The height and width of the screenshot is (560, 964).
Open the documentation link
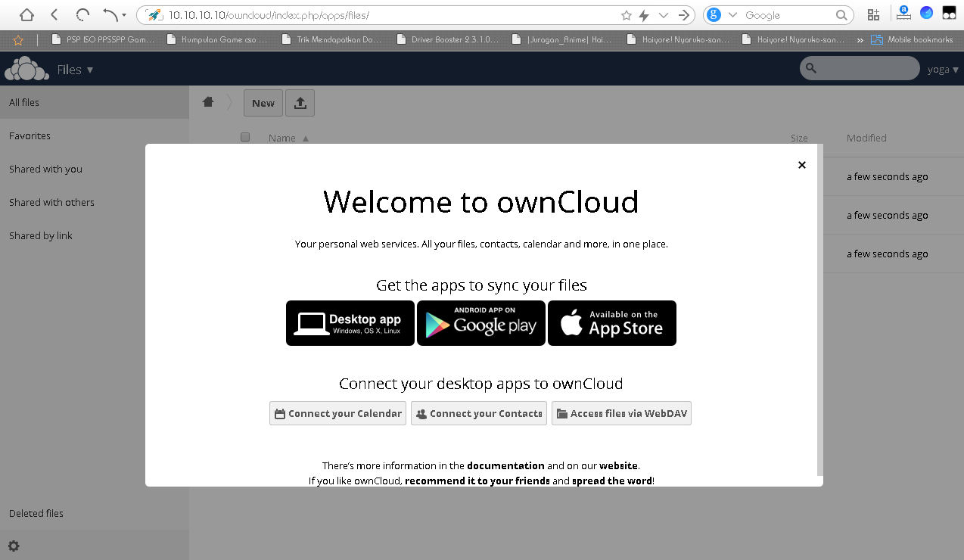[x=505, y=465]
